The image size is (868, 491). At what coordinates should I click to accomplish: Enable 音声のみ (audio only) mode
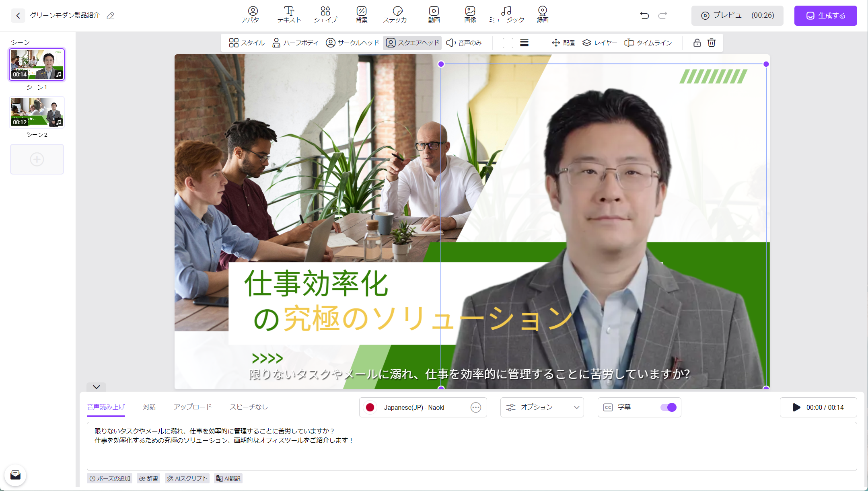465,42
